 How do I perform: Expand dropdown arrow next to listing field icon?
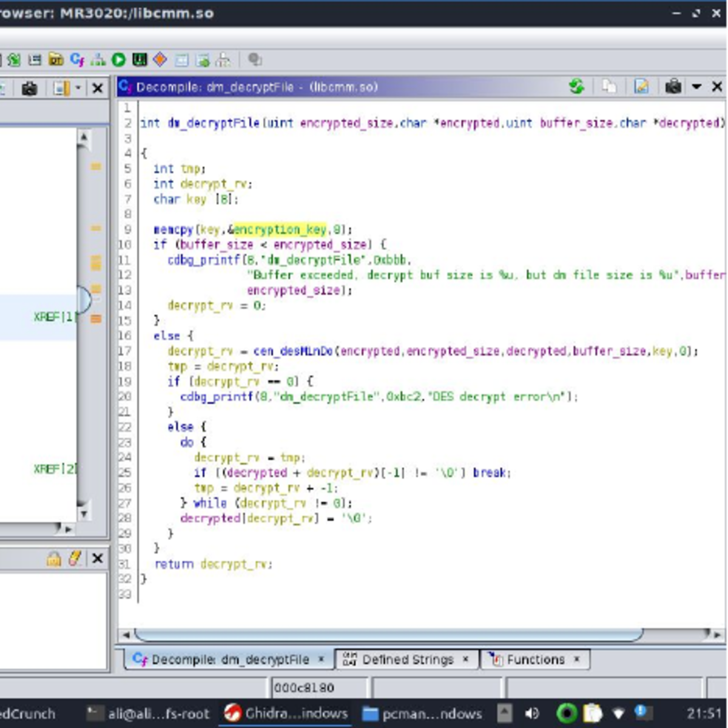point(78,89)
